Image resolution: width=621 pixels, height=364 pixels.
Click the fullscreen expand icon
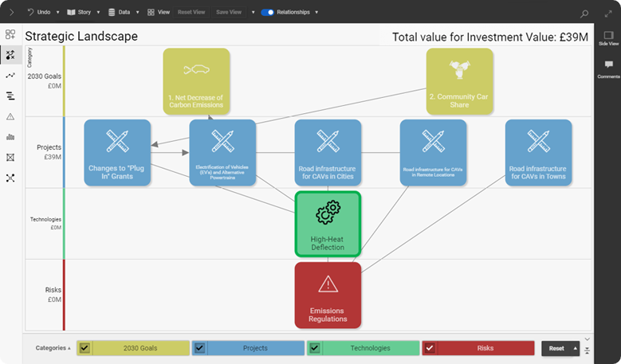(x=608, y=13)
